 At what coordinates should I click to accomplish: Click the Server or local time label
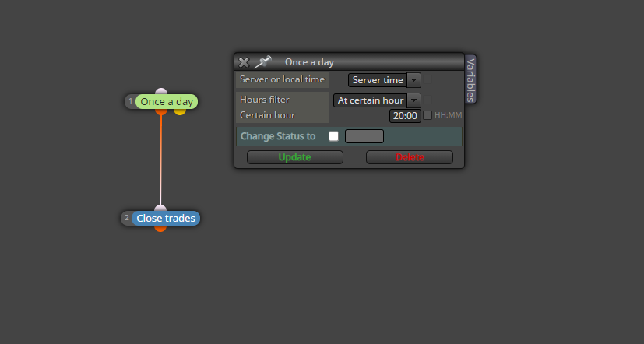[282, 79]
